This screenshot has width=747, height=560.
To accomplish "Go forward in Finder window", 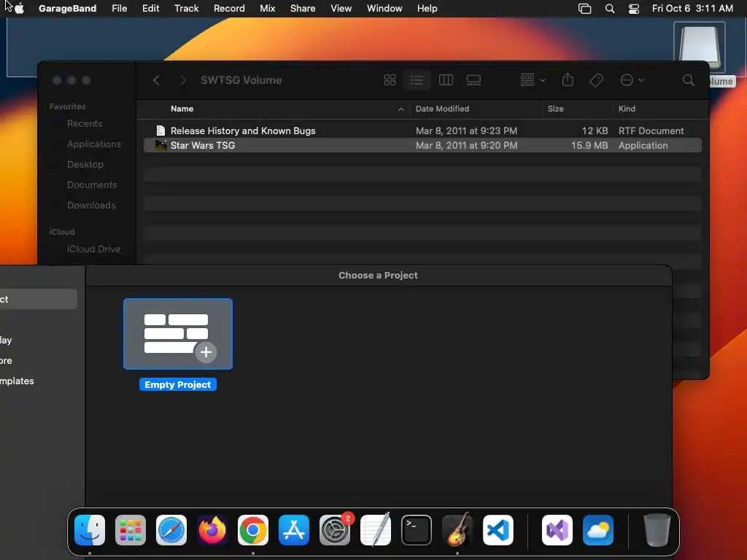I will (x=183, y=80).
